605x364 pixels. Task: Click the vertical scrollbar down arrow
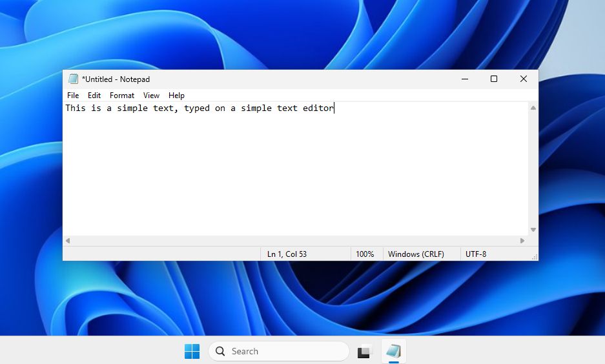[x=533, y=230]
